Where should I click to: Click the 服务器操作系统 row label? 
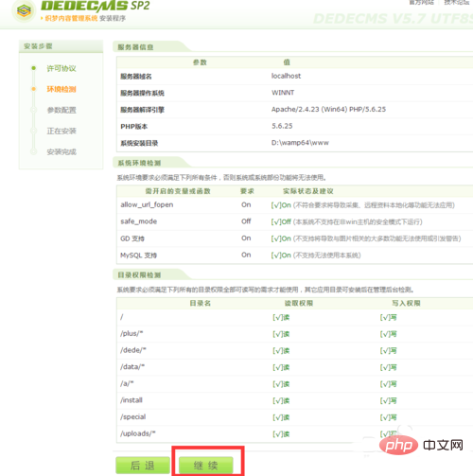pyautogui.click(x=142, y=93)
